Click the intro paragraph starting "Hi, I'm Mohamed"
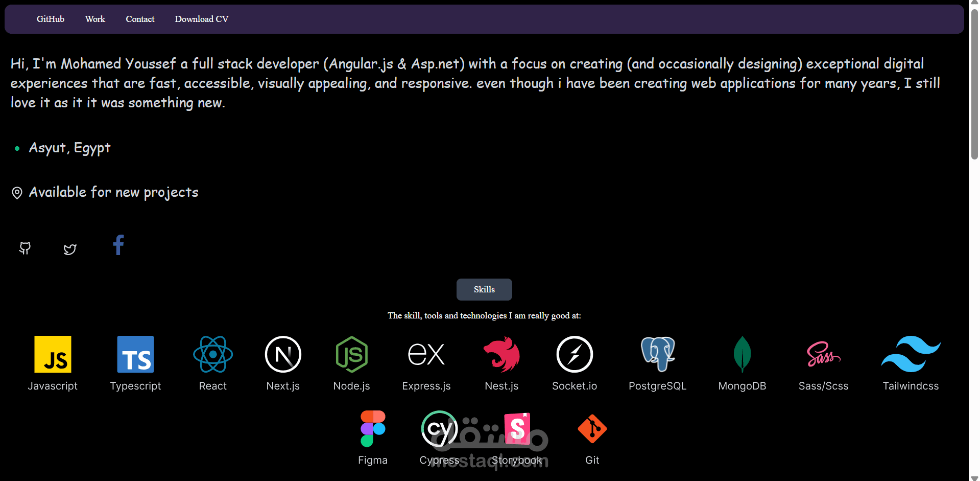 [x=475, y=83]
